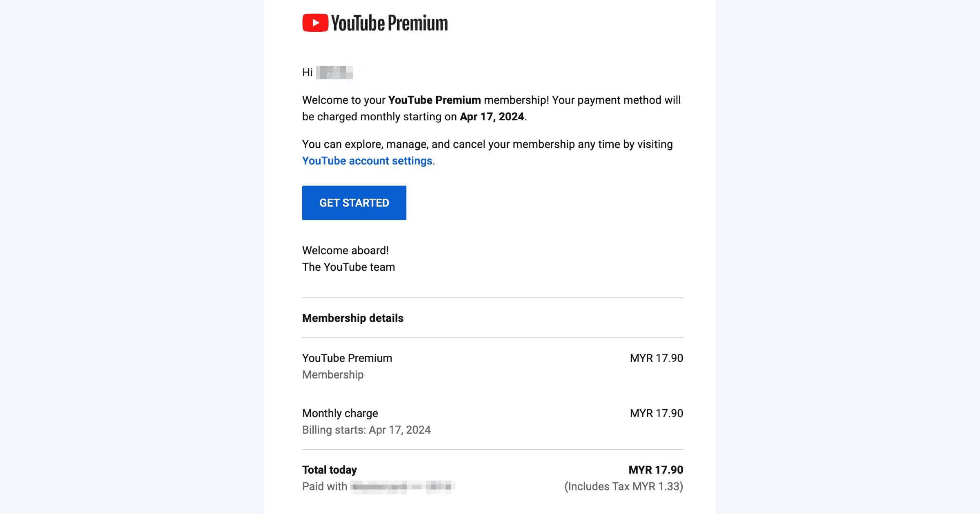
Task: Click the blue GET STARTED button
Action: coord(354,203)
